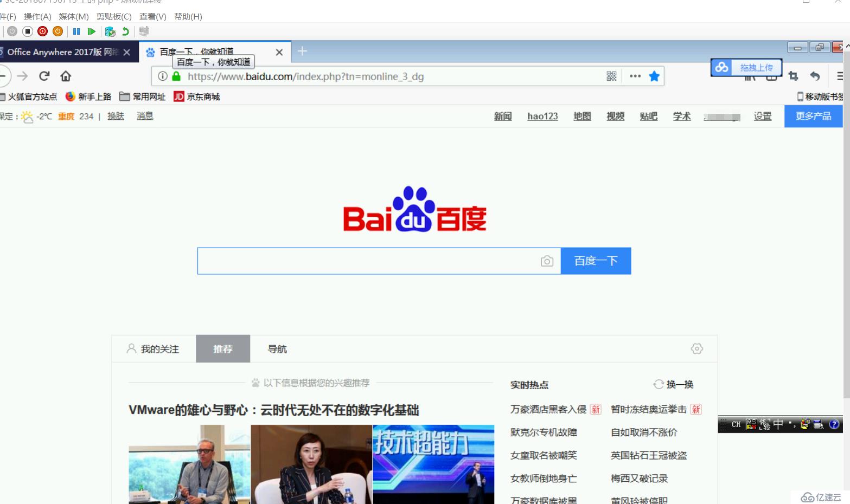Click the gray Ctrl+Alt+Del power icon
The image size is (850, 504).
(12, 31)
